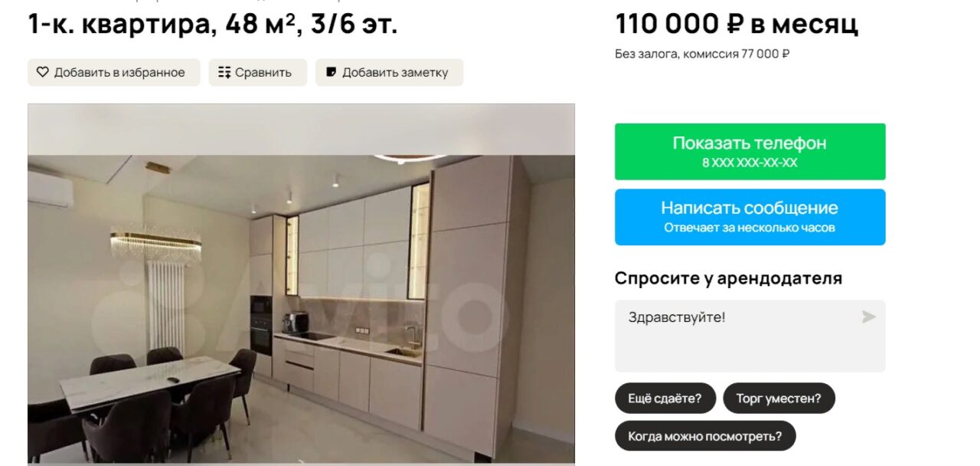
Task: Click the 'Без залога, комиссия 77 000 ₽' text
Action: (702, 54)
